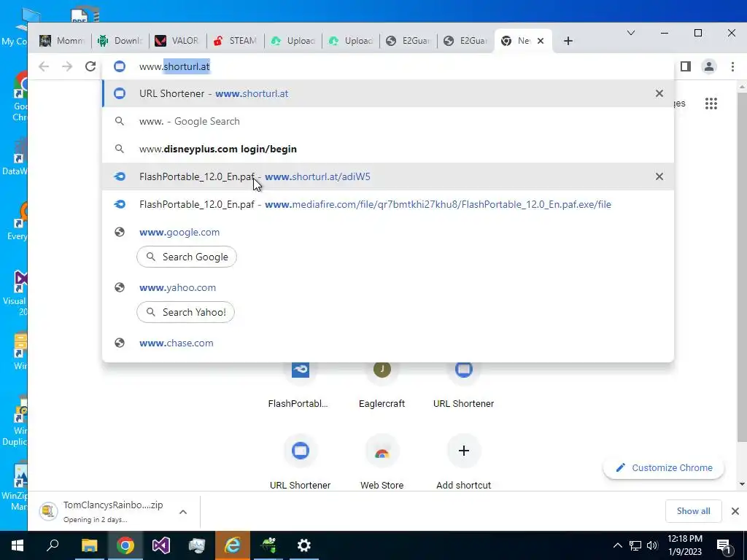The width and height of the screenshot is (747, 560).
Task: Switch to the first Upload tab
Action: point(293,41)
